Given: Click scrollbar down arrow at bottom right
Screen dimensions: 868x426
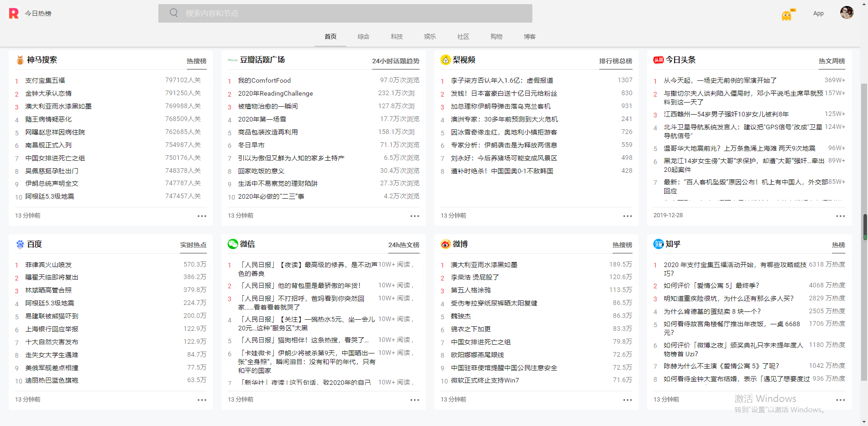Looking at the screenshot, I should (864, 422).
